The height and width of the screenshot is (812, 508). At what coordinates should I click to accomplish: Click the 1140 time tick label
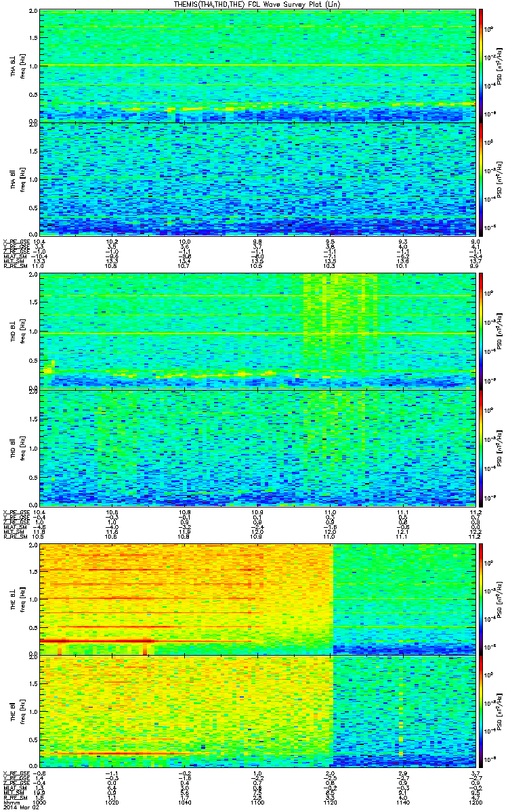coord(402,803)
